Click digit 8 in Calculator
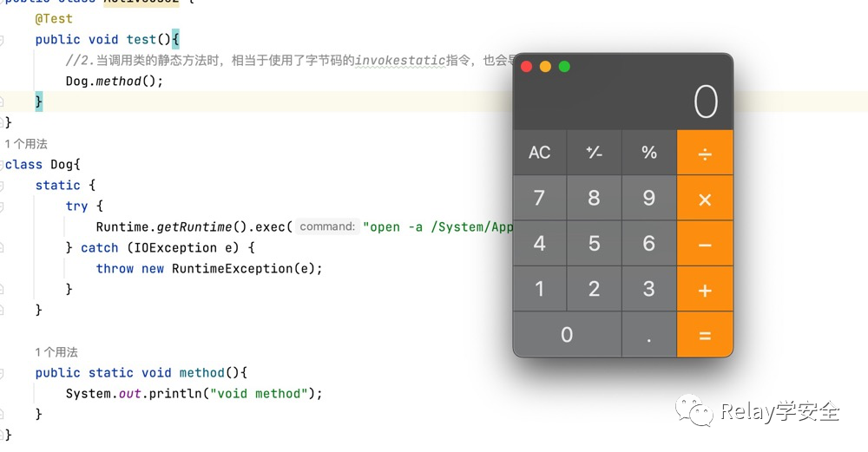 (594, 198)
